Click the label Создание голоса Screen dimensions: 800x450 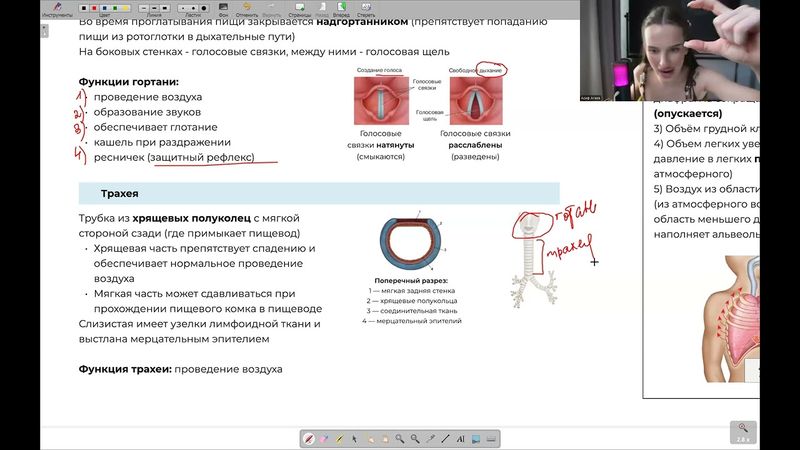[x=379, y=70]
